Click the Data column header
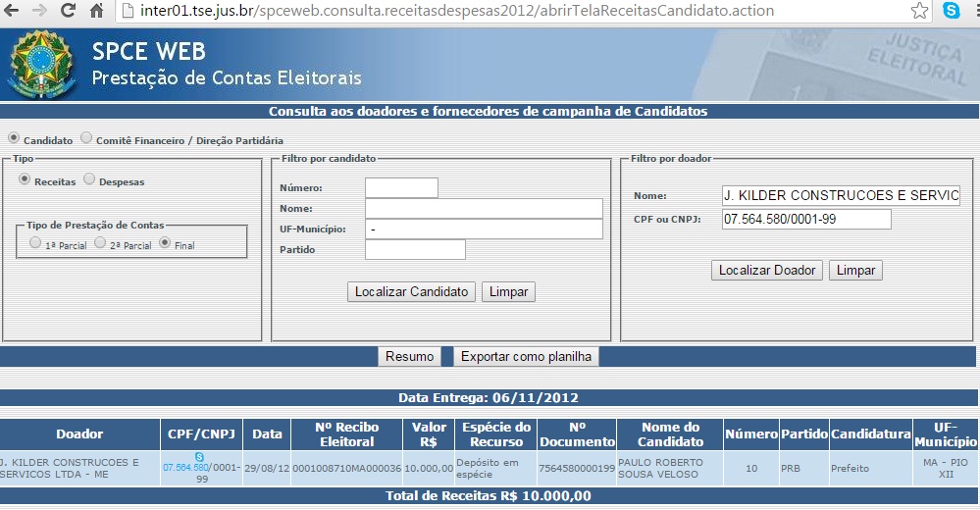 [x=267, y=434]
